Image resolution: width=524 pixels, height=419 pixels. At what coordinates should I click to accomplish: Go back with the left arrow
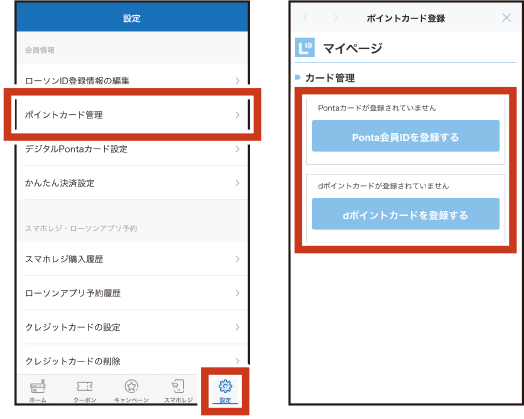[x=305, y=18]
